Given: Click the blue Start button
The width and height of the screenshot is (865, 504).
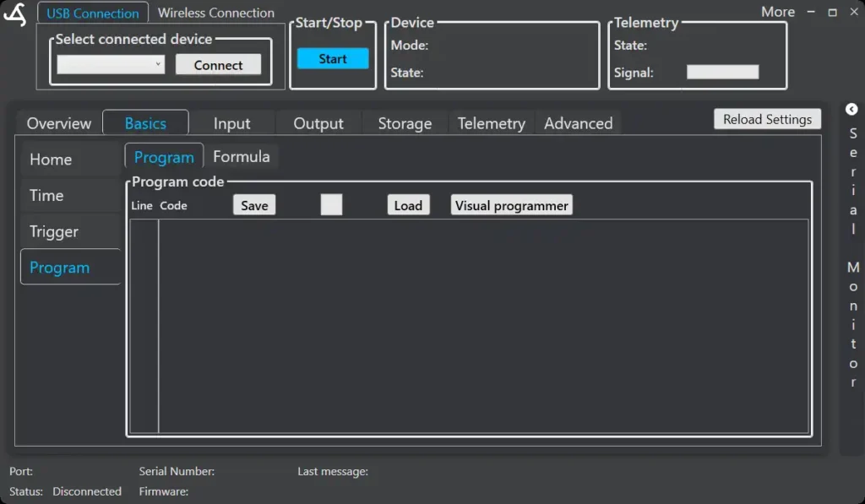Looking at the screenshot, I should (x=333, y=58).
